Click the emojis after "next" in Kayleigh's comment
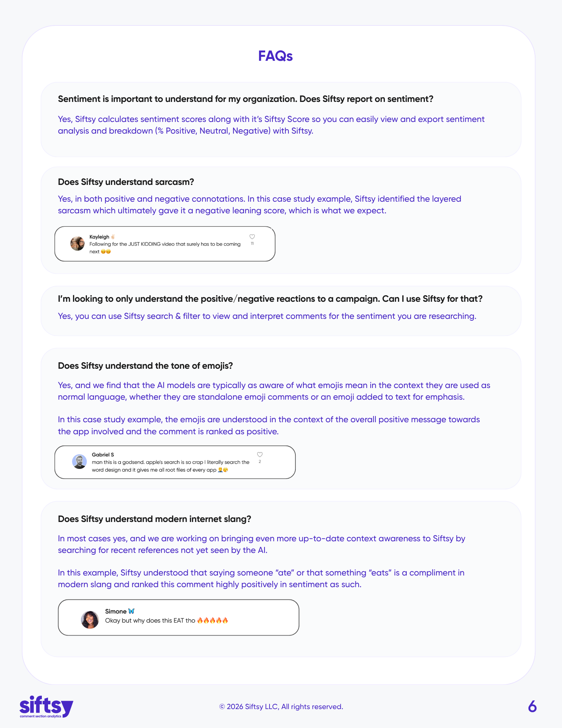This screenshot has width=562, height=728. coord(106,252)
